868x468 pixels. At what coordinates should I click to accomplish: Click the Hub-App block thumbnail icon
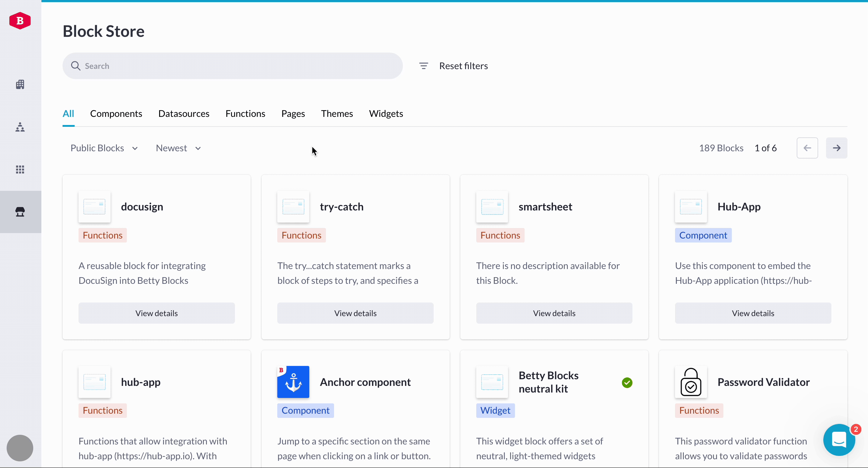[691, 207]
